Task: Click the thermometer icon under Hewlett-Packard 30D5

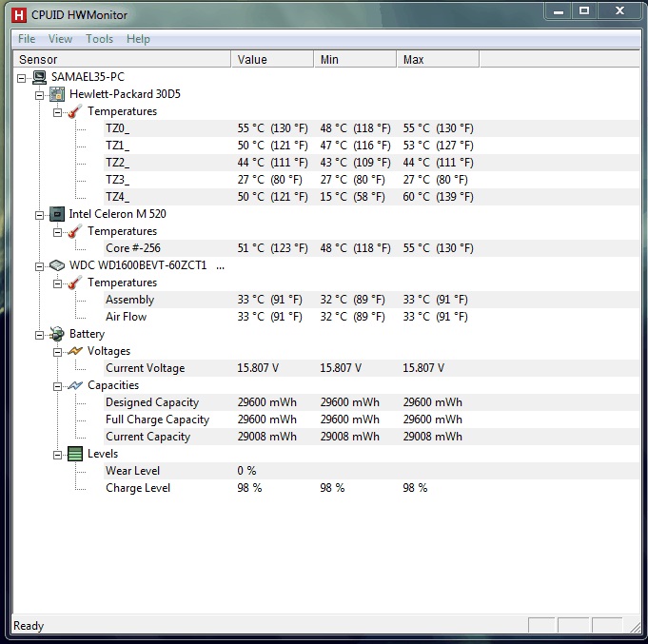Action: tap(75, 111)
